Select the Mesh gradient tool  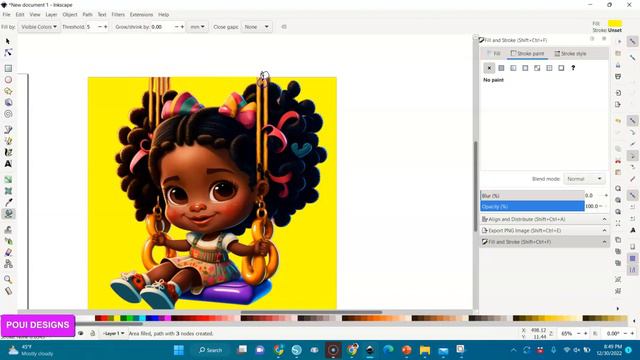tap(8, 191)
